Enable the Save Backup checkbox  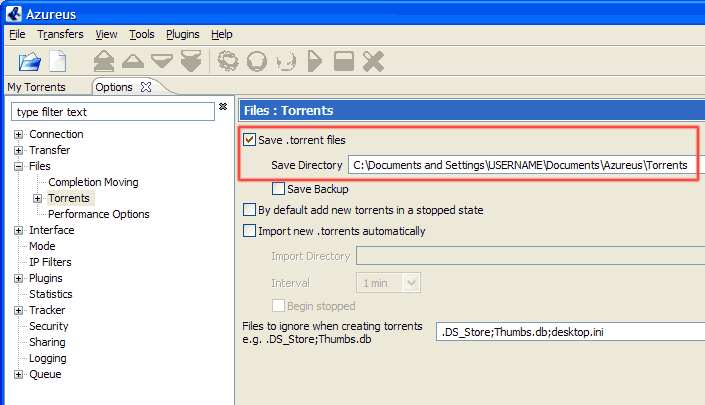pyautogui.click(x=278, y=189)
